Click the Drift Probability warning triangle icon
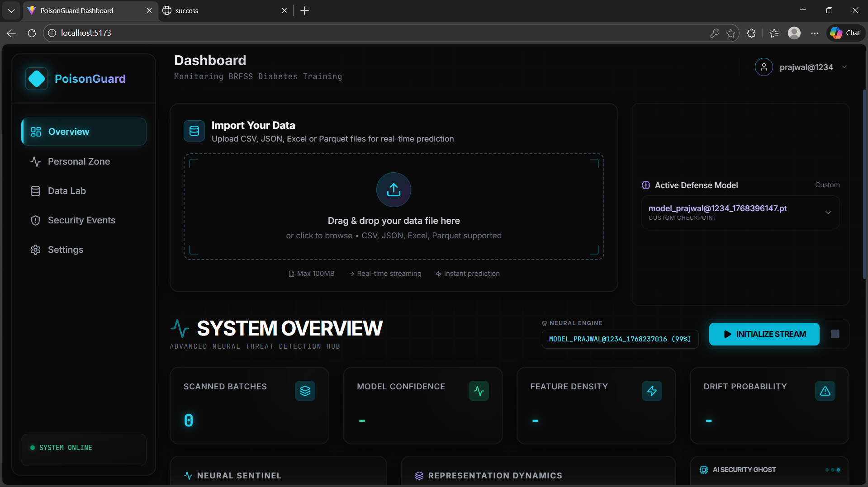 pyautogui.click(x=825, y=391)
